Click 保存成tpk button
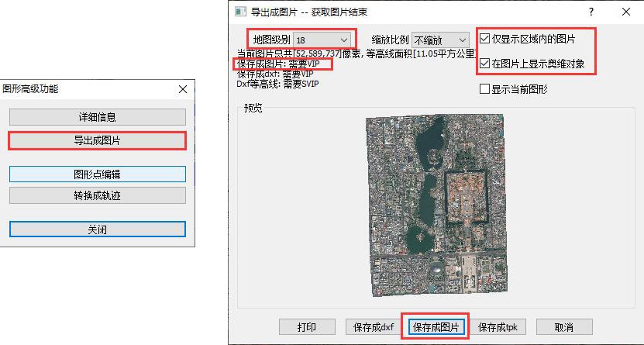The width and height of the screenshot is (644, 345). click(498, 327)
